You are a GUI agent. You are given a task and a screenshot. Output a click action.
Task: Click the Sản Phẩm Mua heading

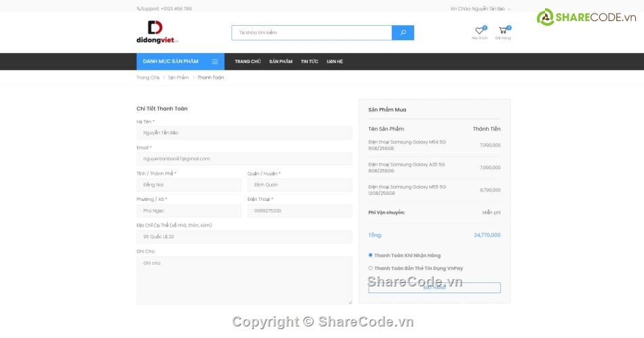(387, 110)
